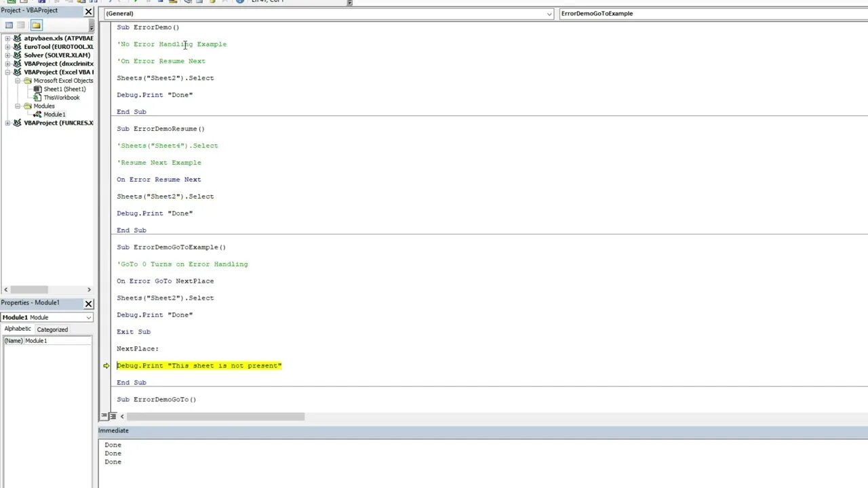Click the 'NextPlace:' label line
The image size is (868, 488).
click(x=138, y=349)
